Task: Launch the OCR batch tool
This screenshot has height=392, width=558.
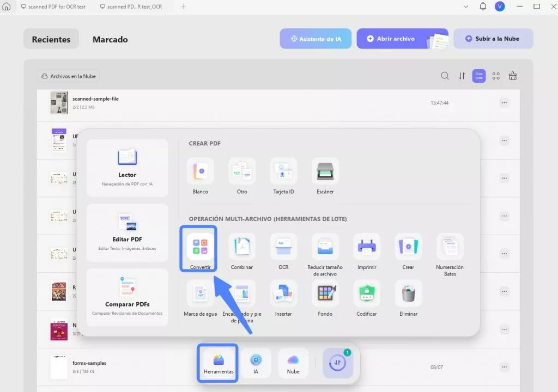Action: 283,250
